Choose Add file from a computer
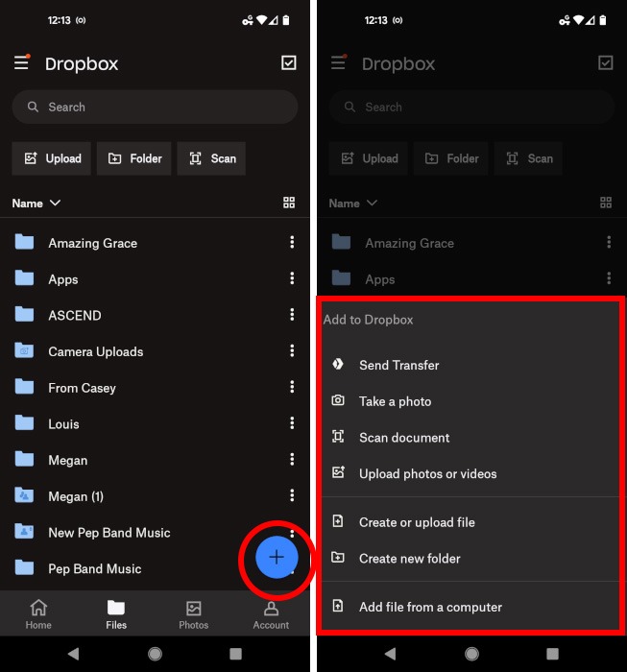Screen dimensions: 627x672 point(470,607)
